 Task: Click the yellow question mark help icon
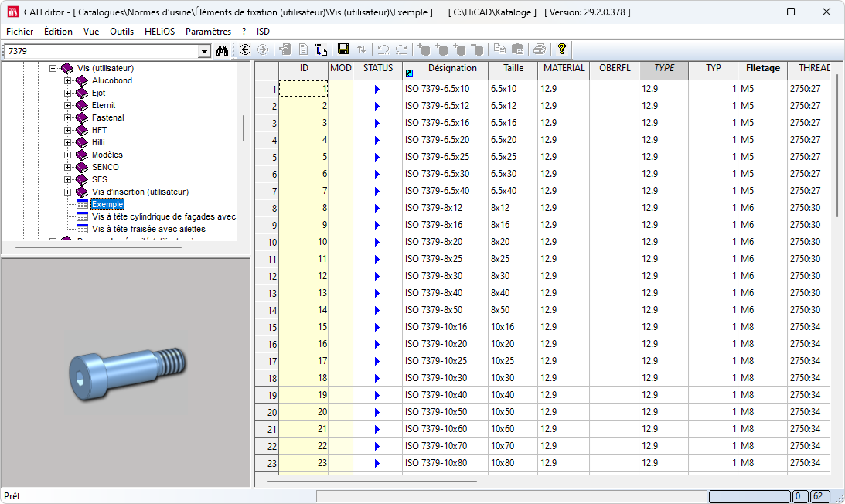562,49
